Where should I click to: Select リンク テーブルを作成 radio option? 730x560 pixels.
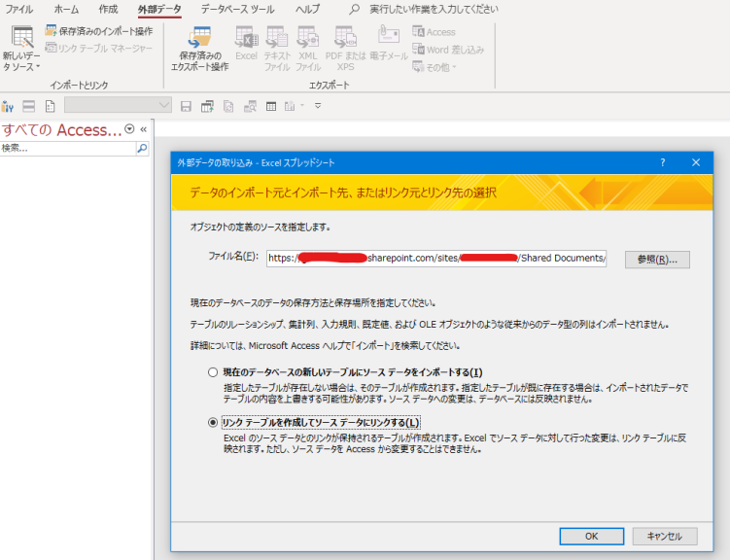pyautogui.click(x=213, y=423)
